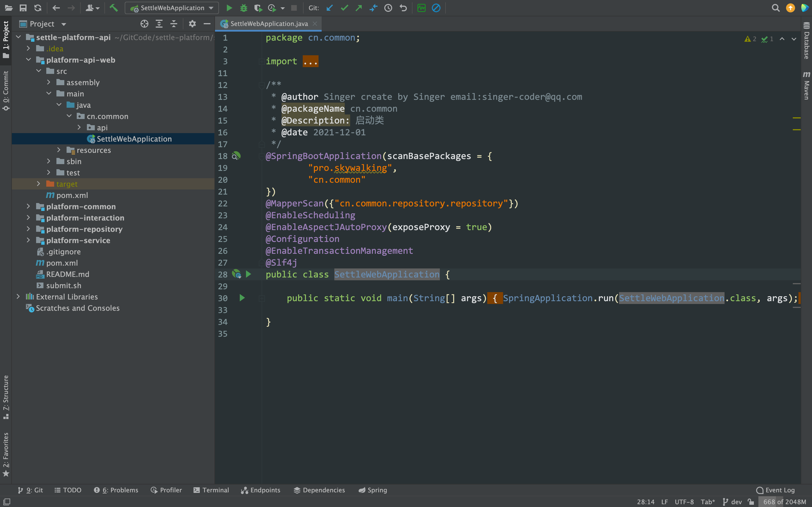Toggle the Structure side panel

(6, 397)
